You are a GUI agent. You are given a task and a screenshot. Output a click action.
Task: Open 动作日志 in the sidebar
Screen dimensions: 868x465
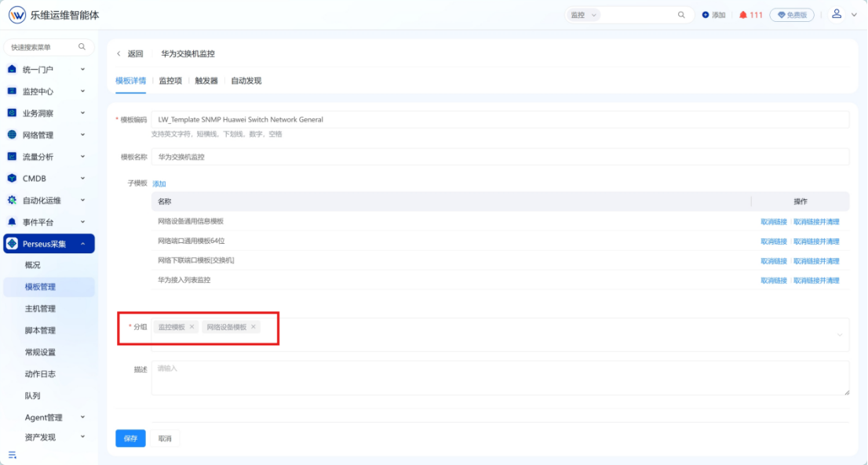tap(40, 374)
